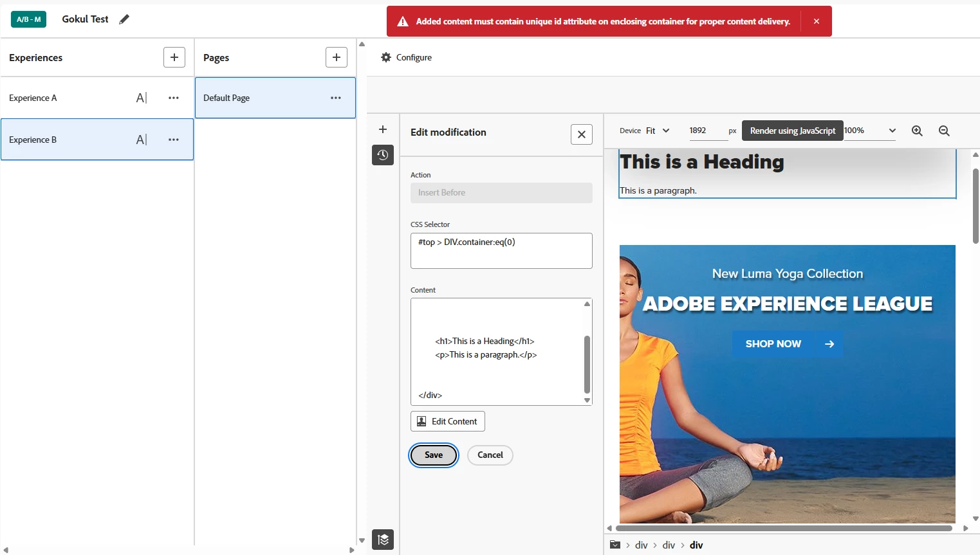The image size is (980, 555).
Task: Click the left panels' vertical scrollbar up arrow
Action: pyautogui.click(x=362, y=44)
